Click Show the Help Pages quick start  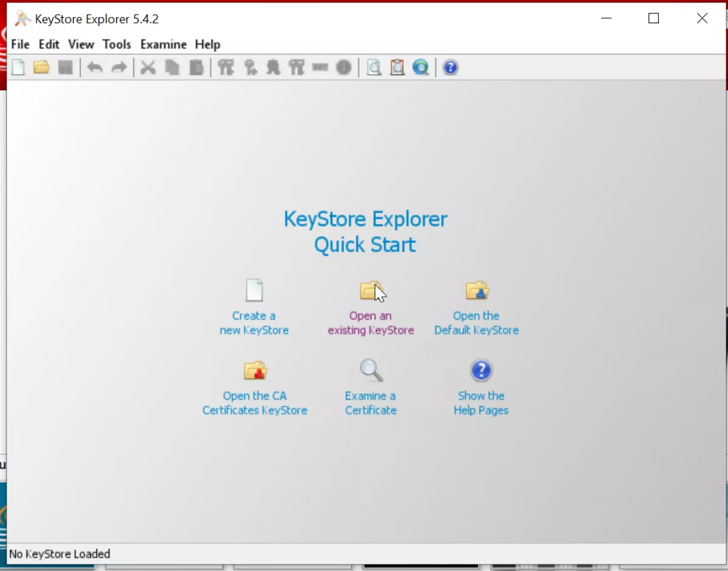[481, 387]
